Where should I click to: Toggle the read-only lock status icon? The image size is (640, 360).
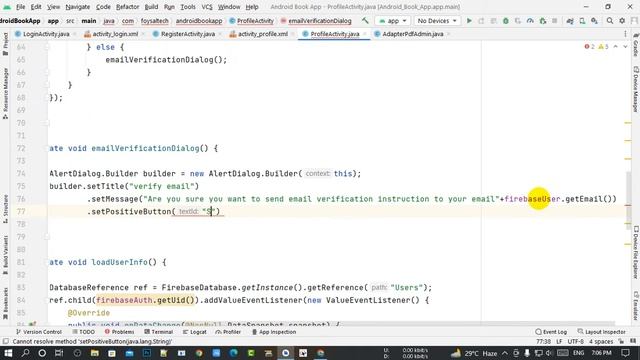point(622,341)
